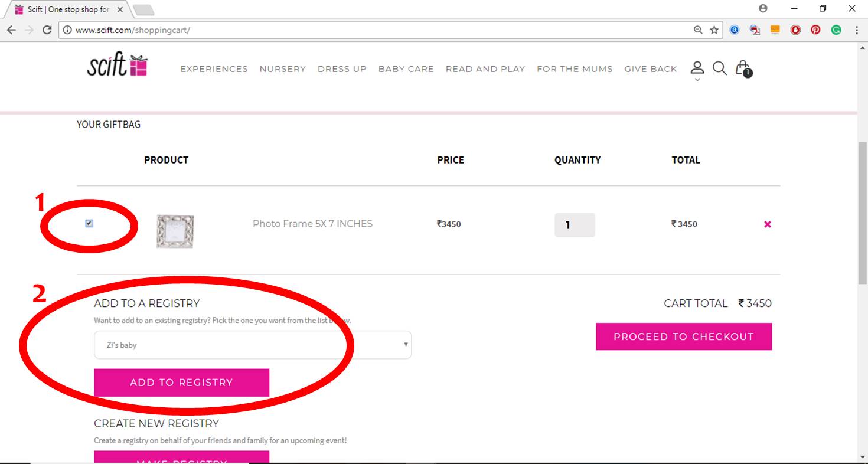Click the Pinterest extension icon
This screenshot has width=868, height=464.
tap(815, 30)
